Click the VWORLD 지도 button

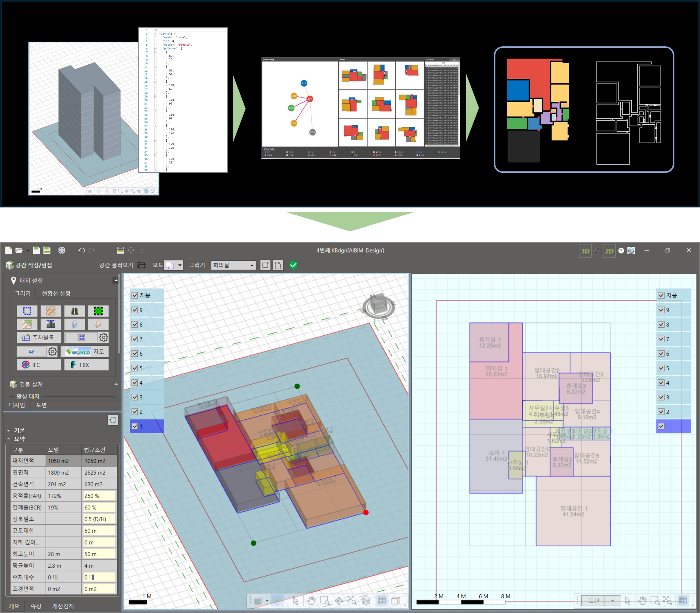tap(85, 352)
